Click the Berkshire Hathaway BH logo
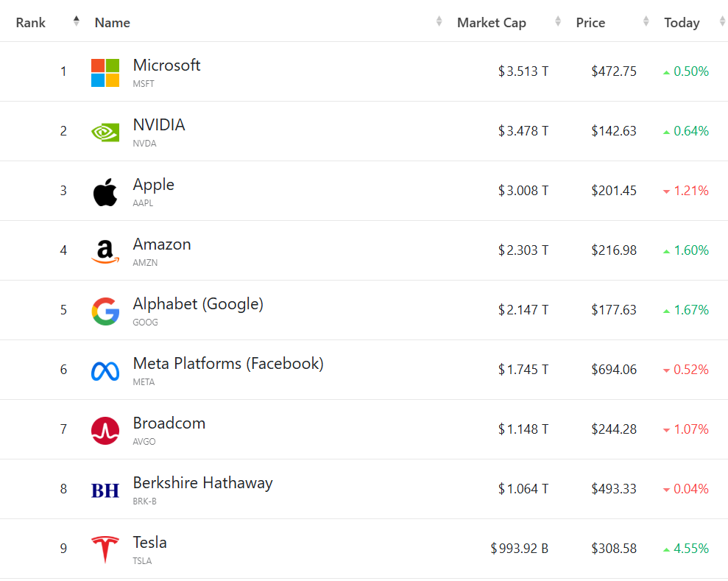 (105, 490)
